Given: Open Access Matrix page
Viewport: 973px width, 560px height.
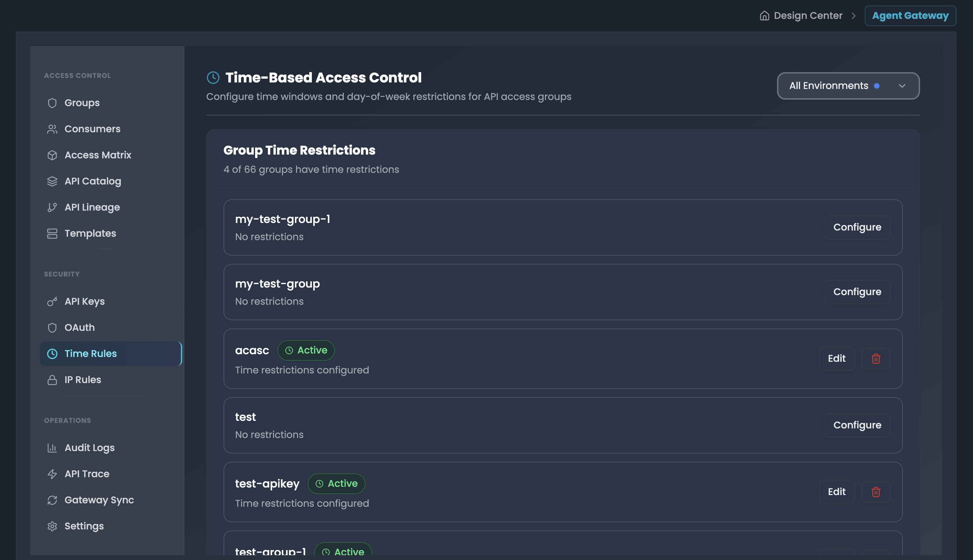Looking at the screenshot, I should [x=111, y=155].
